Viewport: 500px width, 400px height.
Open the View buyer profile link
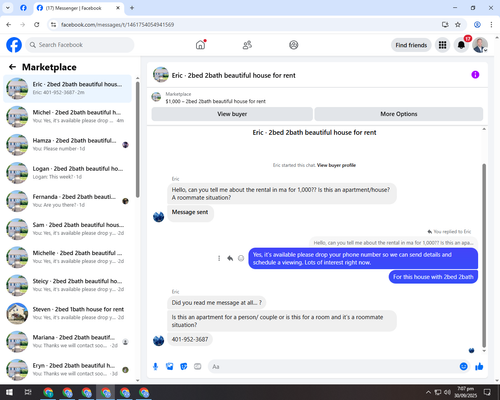point(336,165)
